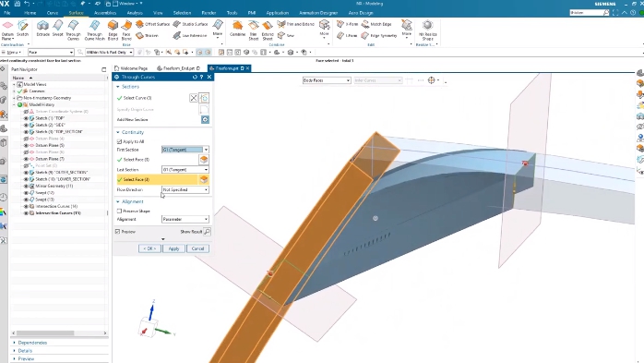Click the Show Result magnifier icon
Image resolution: width=644 pixels, height=363 pixels.
207,232
